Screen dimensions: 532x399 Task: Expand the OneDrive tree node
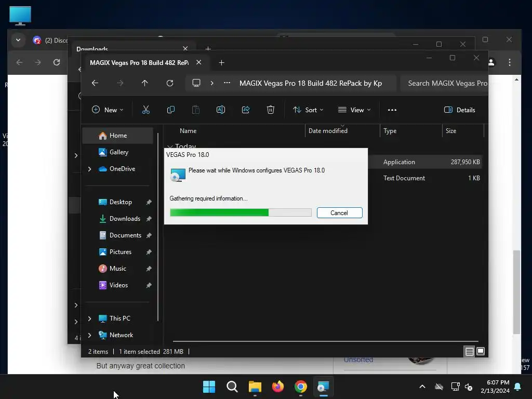pyautogui.click(x=89, y=169)
